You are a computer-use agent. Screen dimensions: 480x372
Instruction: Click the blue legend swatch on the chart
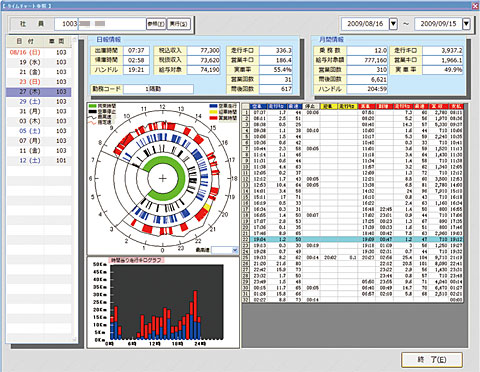point(213,106)
